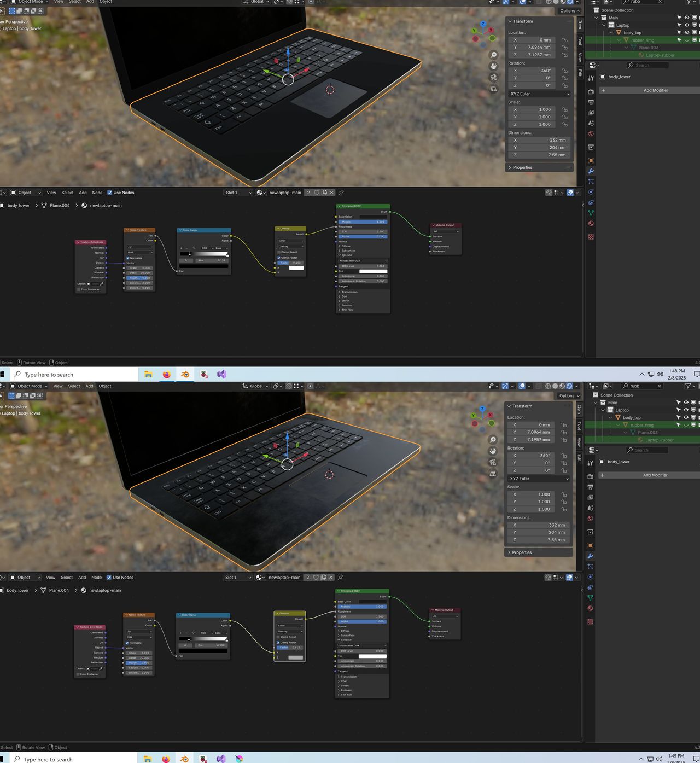The width and height of the screenshot is (700, 763).
Task: Pin the node tree in upper node editor
Action: point(341,193)
